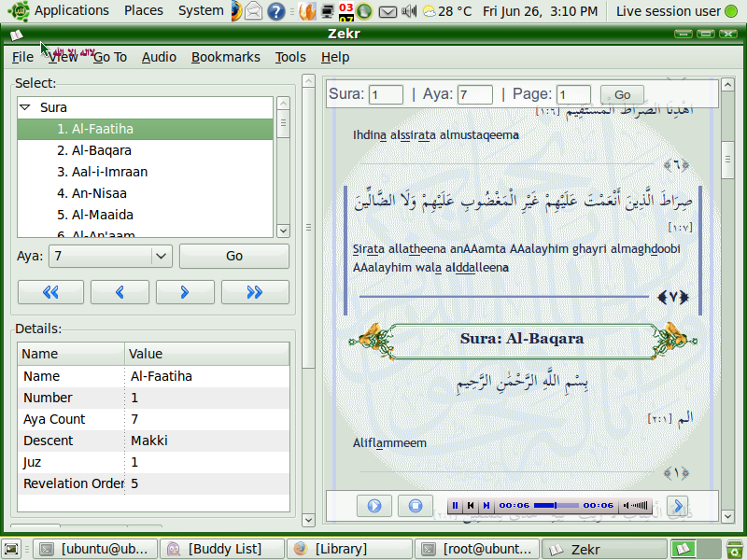Click Go button next to Page field
Screen dimensions: 747x560
[622, 94]
